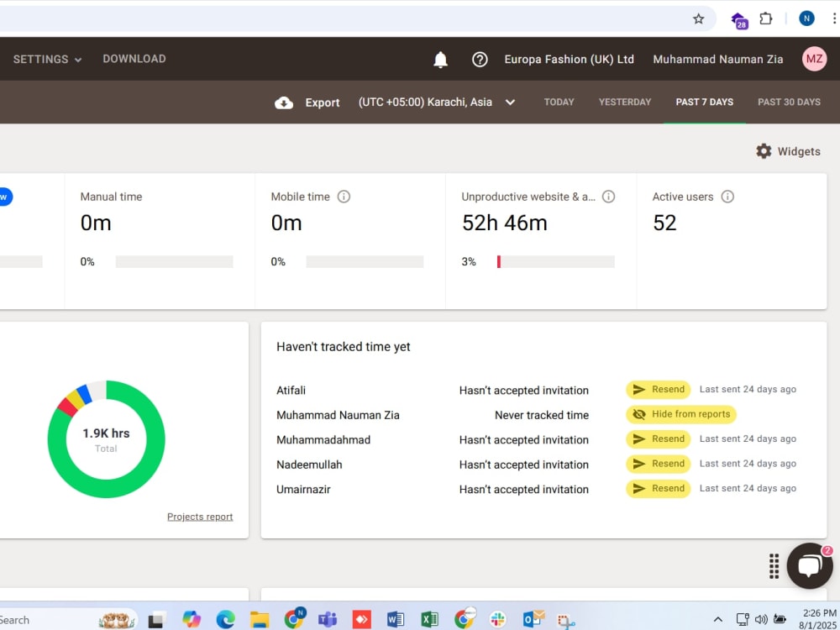Open the help question mark icon
This screenshot has width=840, height=630.
tap(480, 59)
